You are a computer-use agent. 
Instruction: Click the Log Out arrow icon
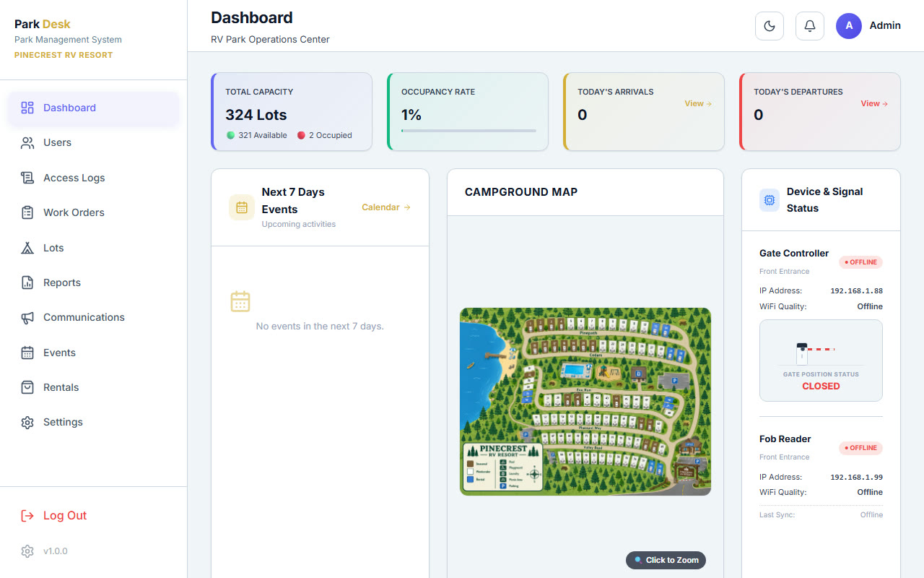click(x=27, y=516)
